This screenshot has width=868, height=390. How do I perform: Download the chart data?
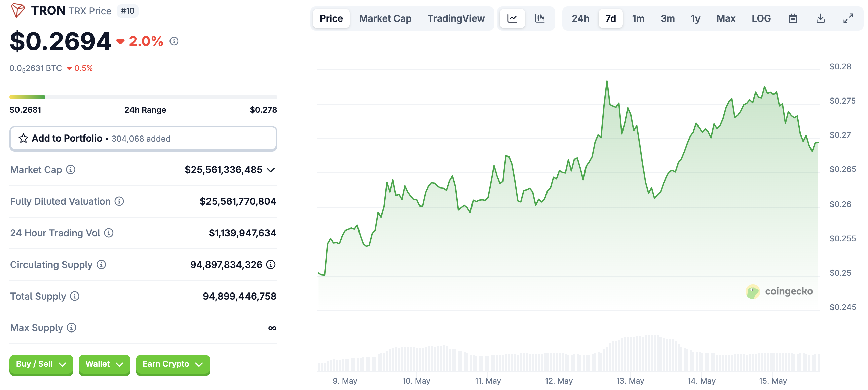coord(821,18)
